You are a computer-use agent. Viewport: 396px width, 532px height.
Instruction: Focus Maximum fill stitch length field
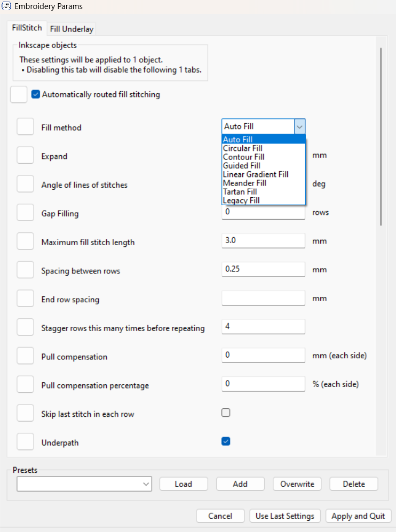(264, 240)
